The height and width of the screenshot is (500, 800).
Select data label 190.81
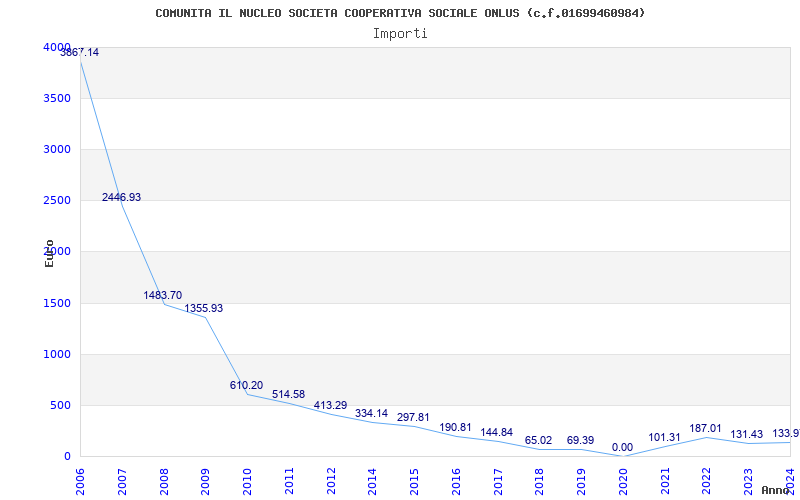tap(456, 428)
